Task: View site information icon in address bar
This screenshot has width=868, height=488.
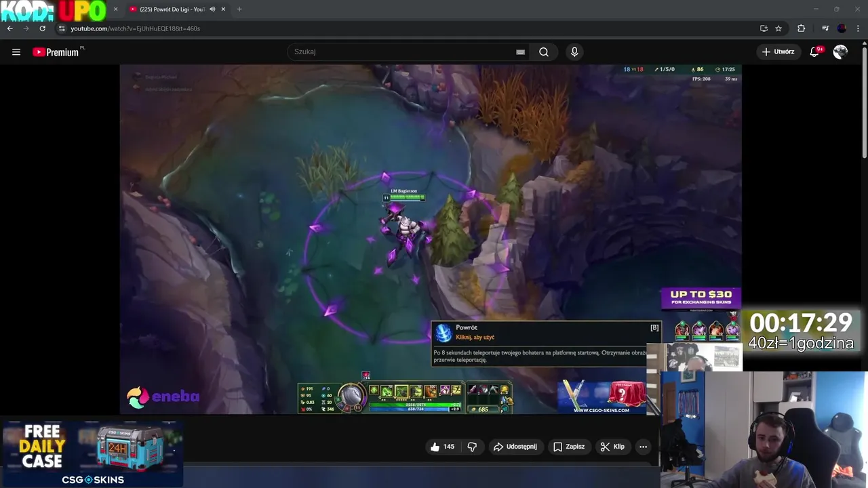Action: 62,28
